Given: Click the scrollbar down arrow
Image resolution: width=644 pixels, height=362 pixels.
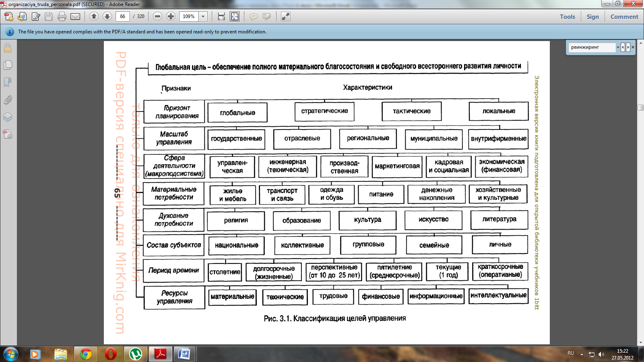Looking at the screenshot, I should click(x=641, y=343).
